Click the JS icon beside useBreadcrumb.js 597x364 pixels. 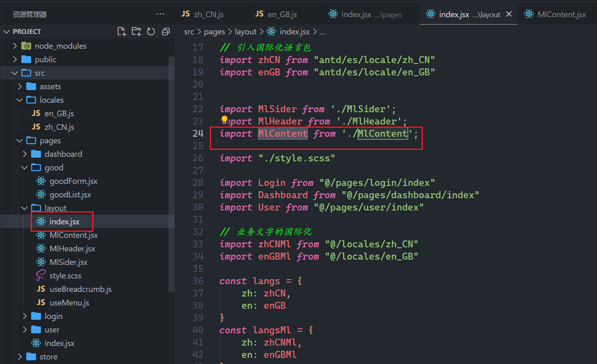[41, 289]
